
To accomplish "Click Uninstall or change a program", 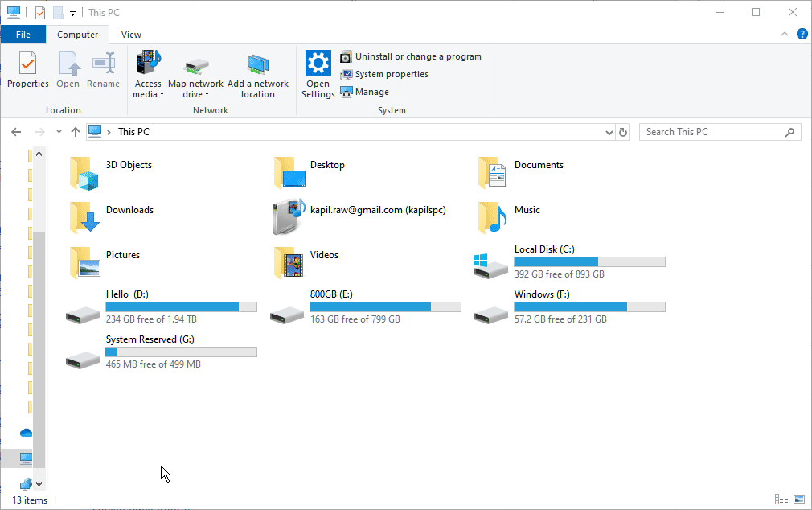I will pos(411,56).
